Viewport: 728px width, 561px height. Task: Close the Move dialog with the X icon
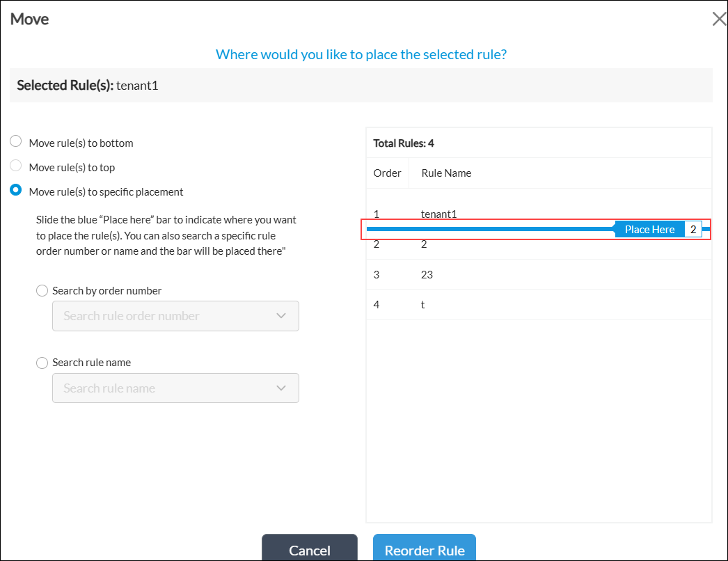719,19
